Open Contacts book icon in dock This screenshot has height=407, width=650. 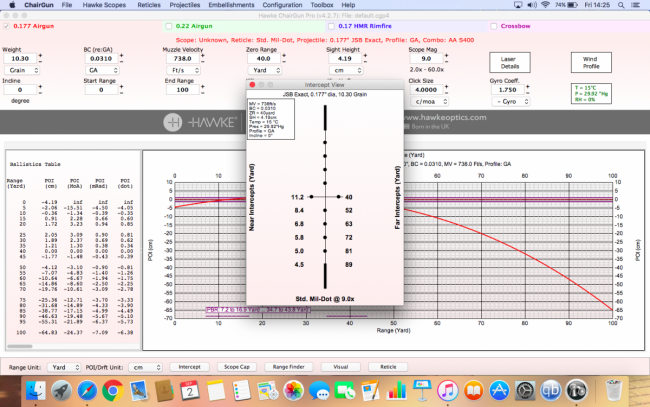pos(164,390)
